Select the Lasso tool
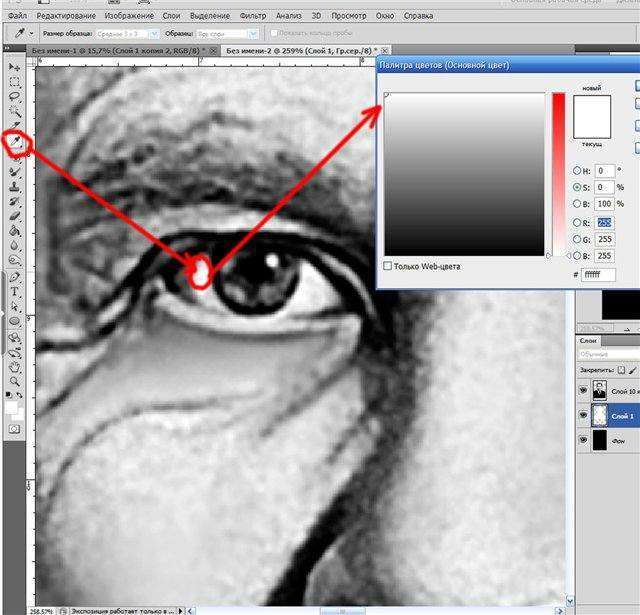The image size is (640, 615). pos(15,98)
